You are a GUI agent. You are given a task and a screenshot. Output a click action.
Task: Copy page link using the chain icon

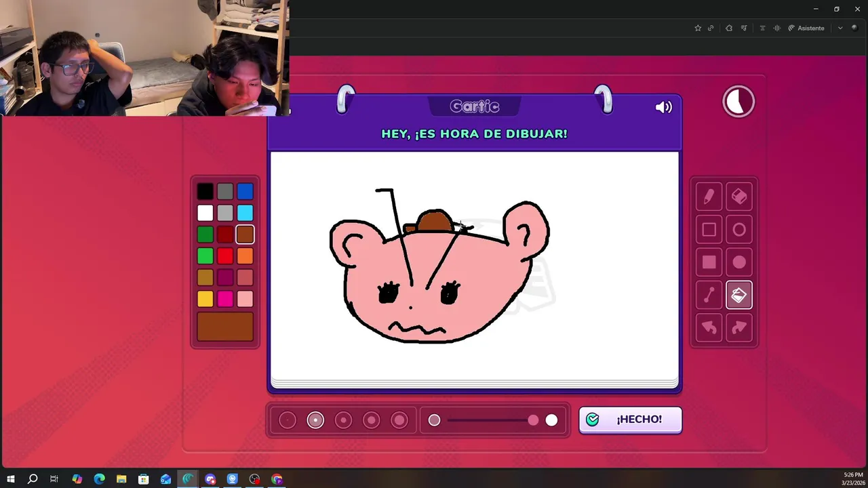point(711,28)
